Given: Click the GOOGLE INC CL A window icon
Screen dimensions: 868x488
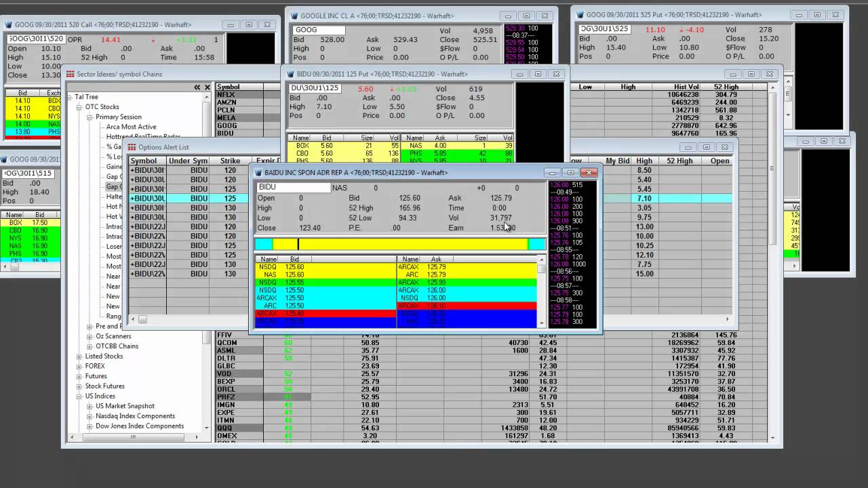Looking at the screenshot, I should 295,16.
